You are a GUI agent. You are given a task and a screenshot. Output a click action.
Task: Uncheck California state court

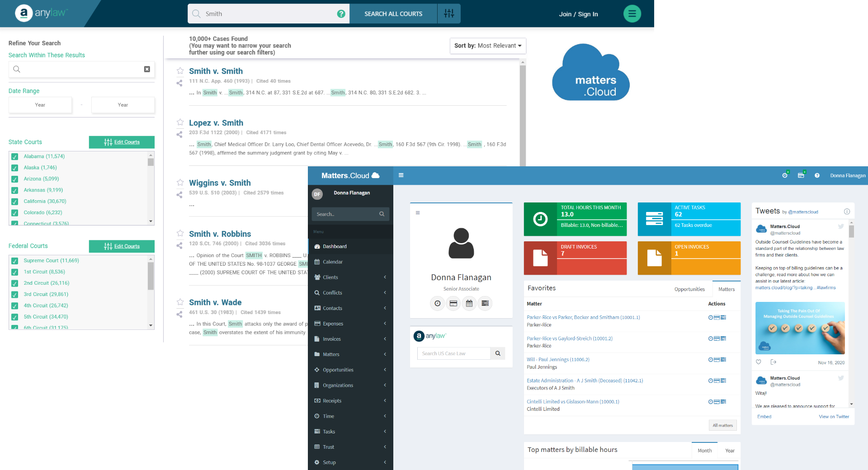[x=14, y=202]
